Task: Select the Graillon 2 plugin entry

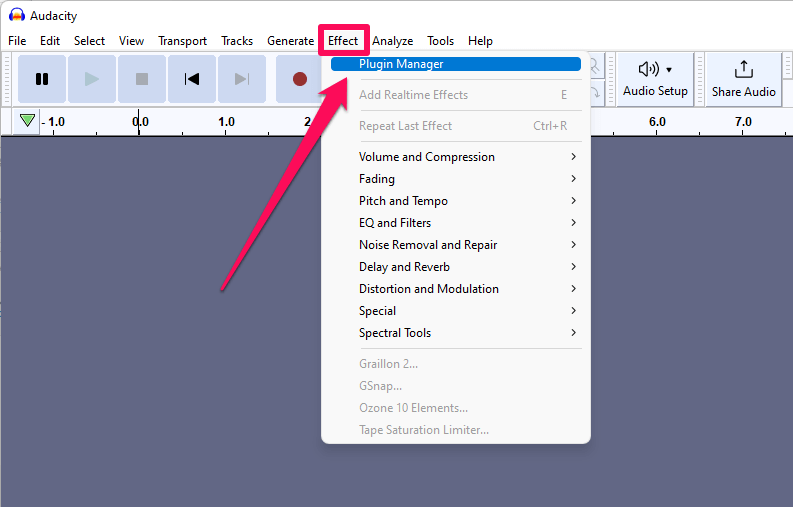Action: pos(456,364)
